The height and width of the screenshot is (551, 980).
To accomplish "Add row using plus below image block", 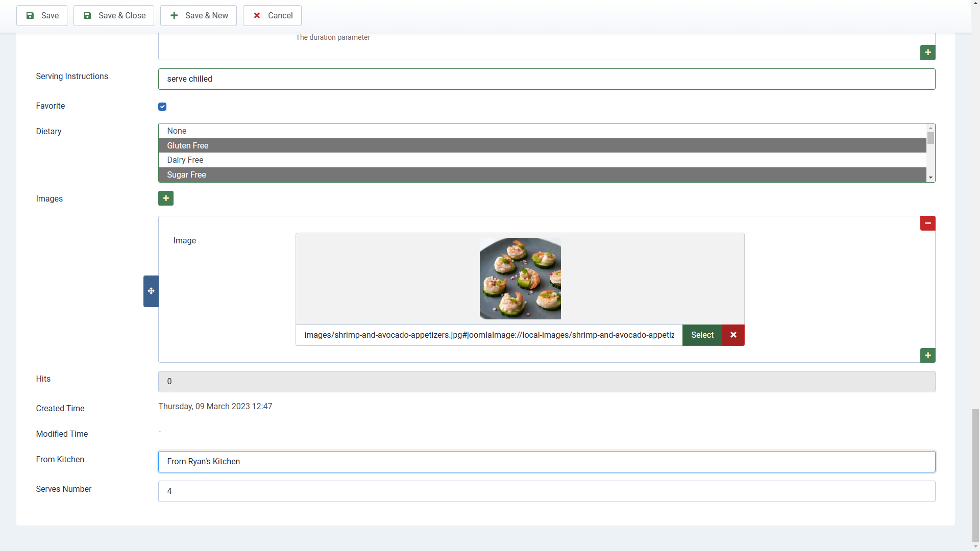I will point(927,355).
